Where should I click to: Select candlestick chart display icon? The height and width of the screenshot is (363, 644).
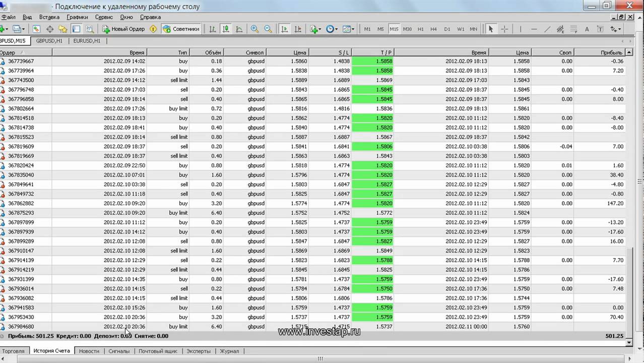[x=226, y=29]
